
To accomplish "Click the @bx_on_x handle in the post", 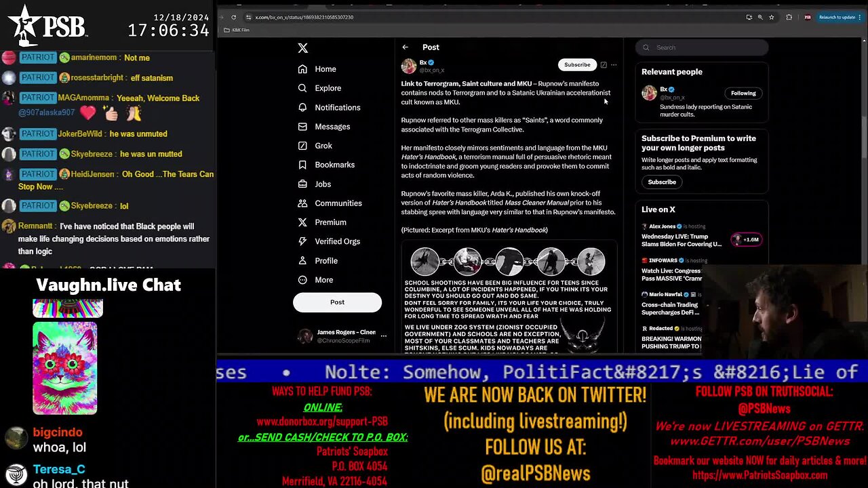I will [432, 70].
